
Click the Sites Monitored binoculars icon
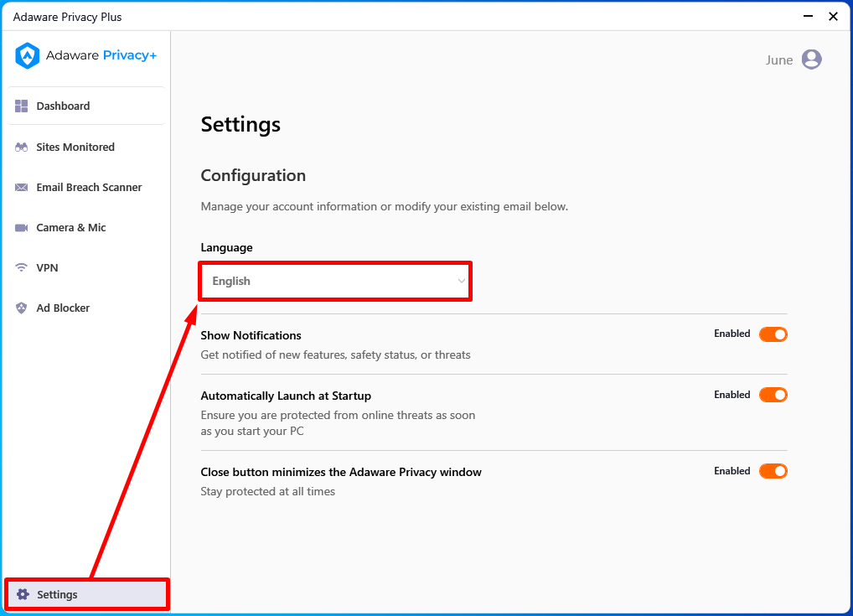(x=21, y=147)
